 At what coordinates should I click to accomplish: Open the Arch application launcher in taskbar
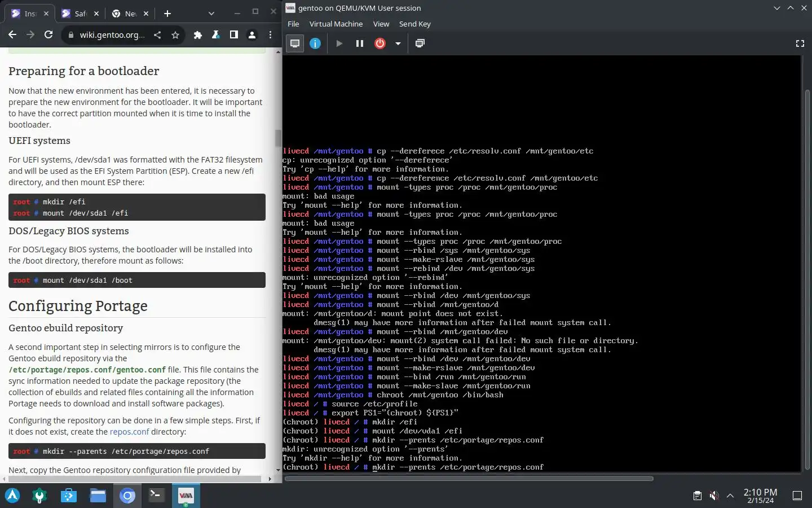12,496
